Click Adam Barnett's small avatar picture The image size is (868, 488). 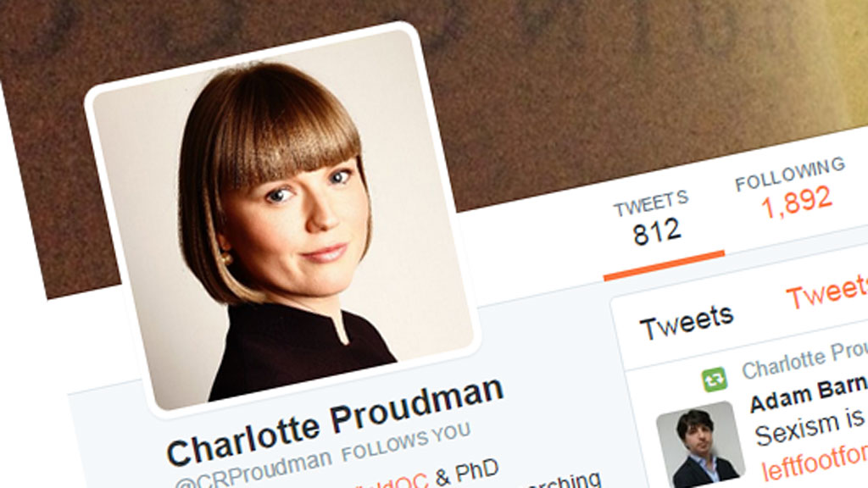[x=698, y=446]
